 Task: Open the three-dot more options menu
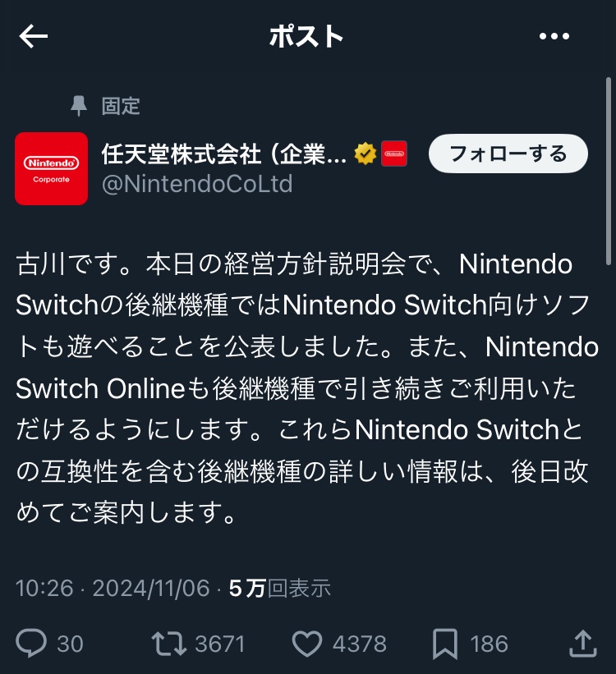point(554,36)
